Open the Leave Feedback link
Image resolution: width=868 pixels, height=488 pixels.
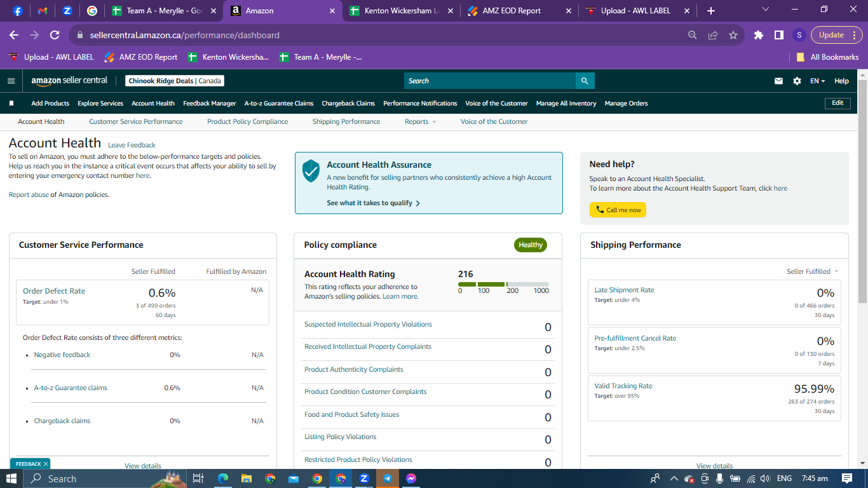click(x=132, y=145)
